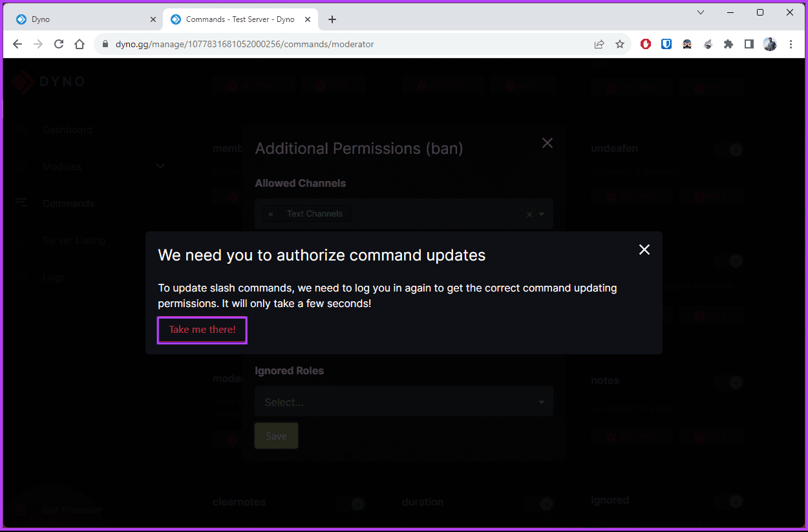Click the Allowed Channels heading text

pyautogui.click(x=301, y=183)
